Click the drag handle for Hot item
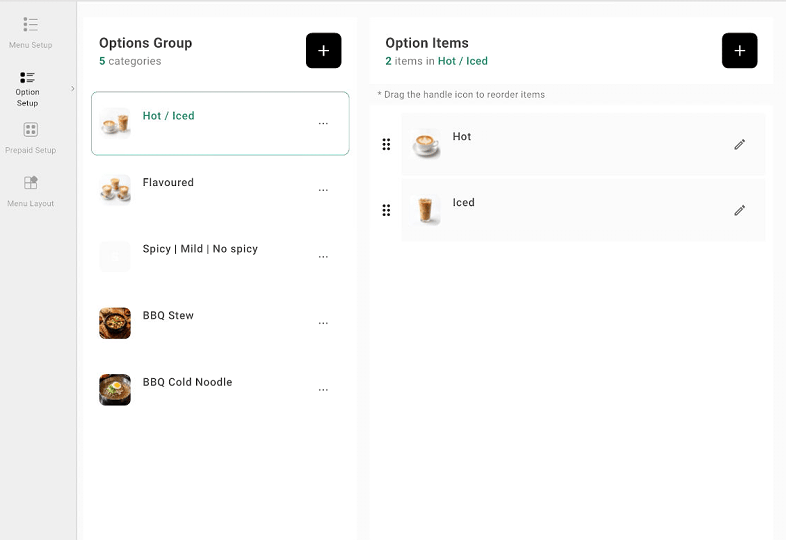This screenshot has height=540, width=786. pos(386,144)
